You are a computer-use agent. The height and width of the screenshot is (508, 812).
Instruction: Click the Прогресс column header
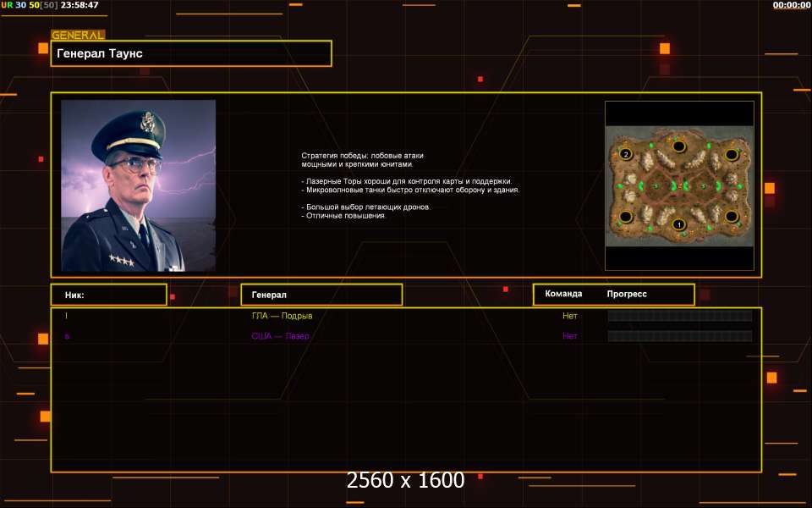627,294
